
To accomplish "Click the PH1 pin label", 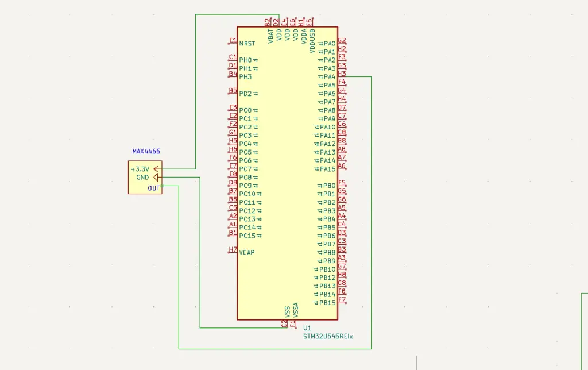I will (x=245, y=69).
